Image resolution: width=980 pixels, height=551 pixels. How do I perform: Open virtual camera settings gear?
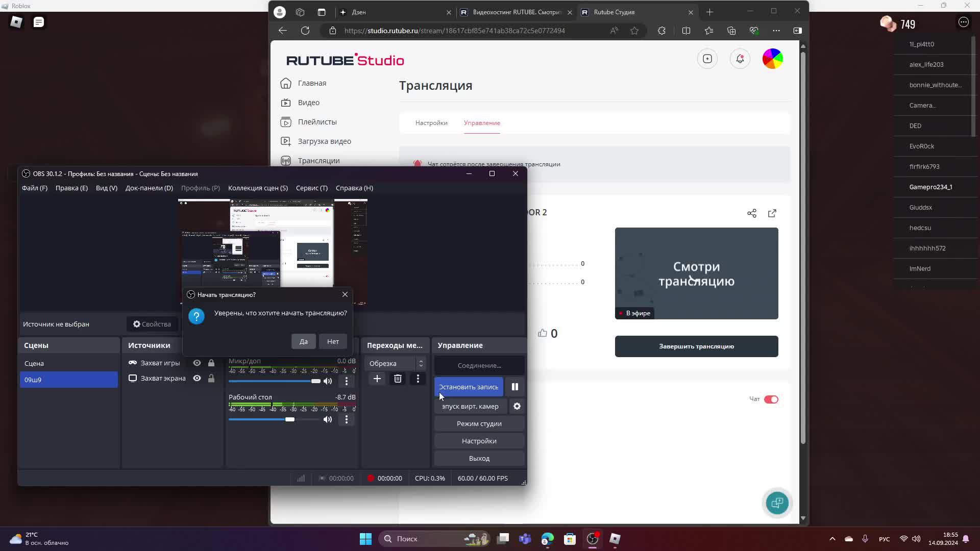pos(517,406)
